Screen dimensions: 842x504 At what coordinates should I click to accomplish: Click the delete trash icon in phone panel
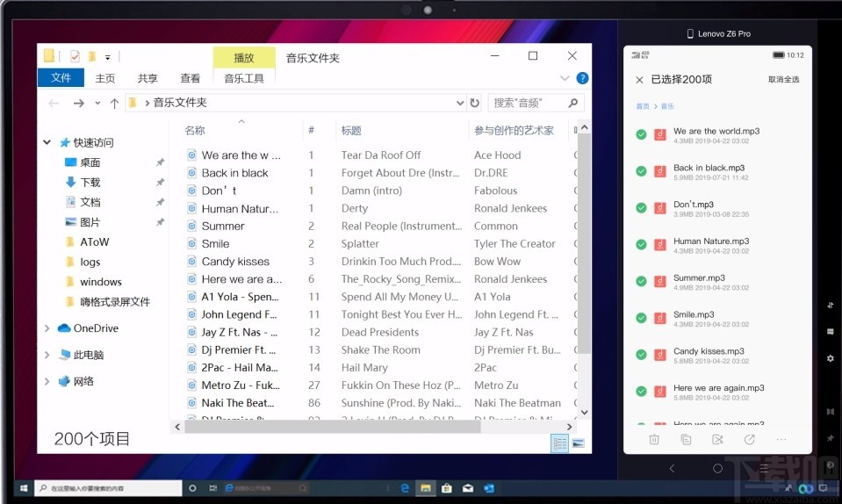pyautogui.click(x=654, y=440)
